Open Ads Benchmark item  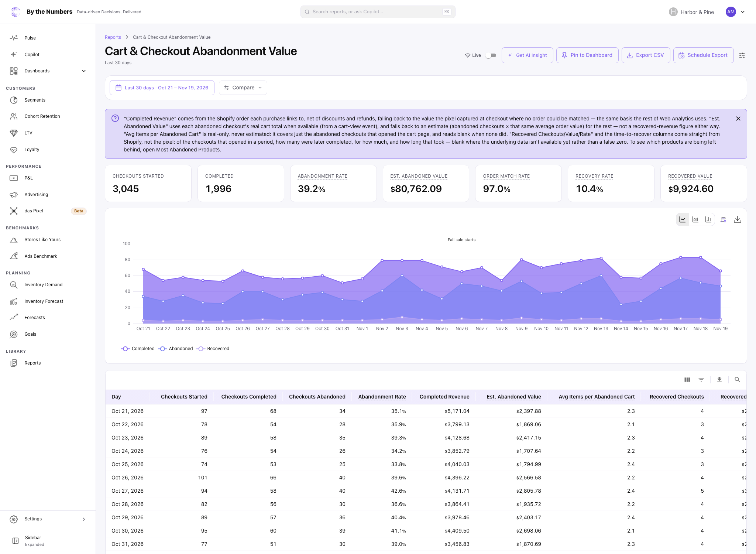coord(48,256)
